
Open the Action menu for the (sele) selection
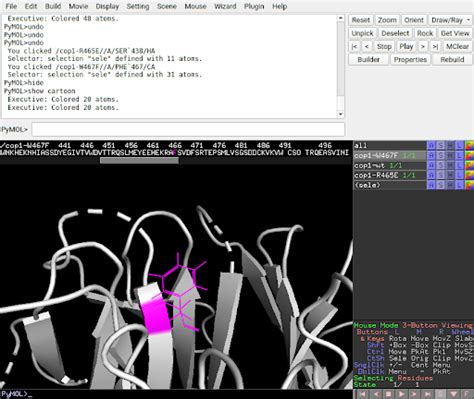click(x=431, y=185)
